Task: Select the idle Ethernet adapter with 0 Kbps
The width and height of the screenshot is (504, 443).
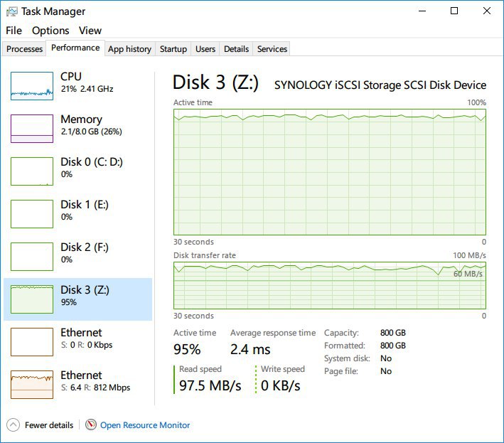Action: 77,342
